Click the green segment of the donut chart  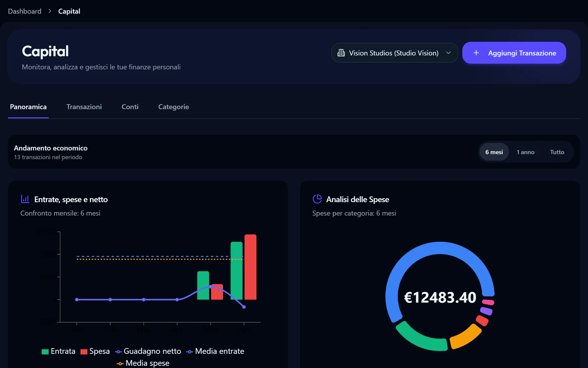click(420, 340)
